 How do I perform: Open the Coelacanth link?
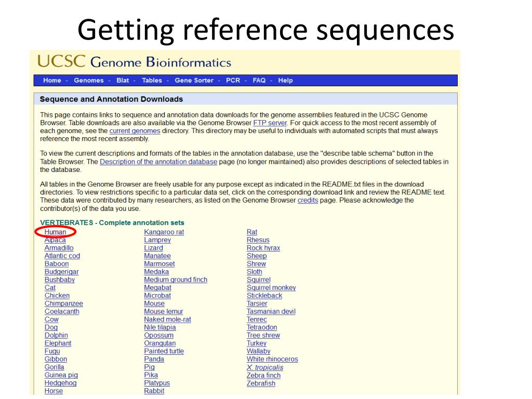click(62, 312)
